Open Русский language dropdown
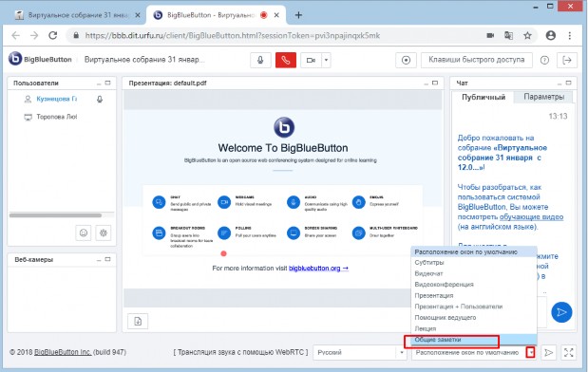 tap(360, 352)
